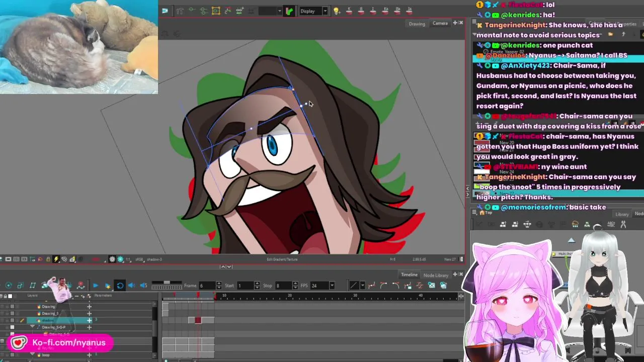Viewport: 644px width, 362px height.
Task: Click frame 20 on the timeline ruler
Action: point(290,296)
